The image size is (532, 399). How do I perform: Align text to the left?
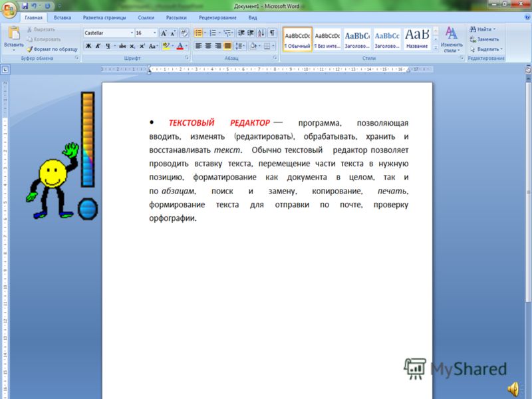point(198,46)
